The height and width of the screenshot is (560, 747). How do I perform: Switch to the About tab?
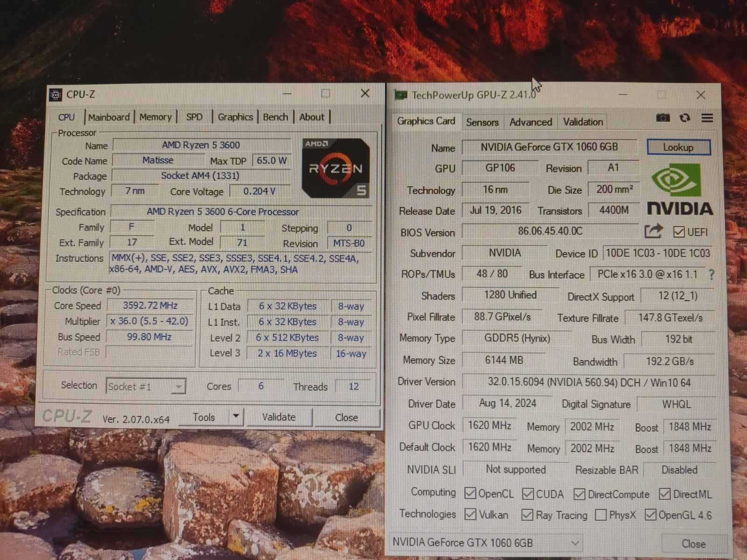pos(312,117)
